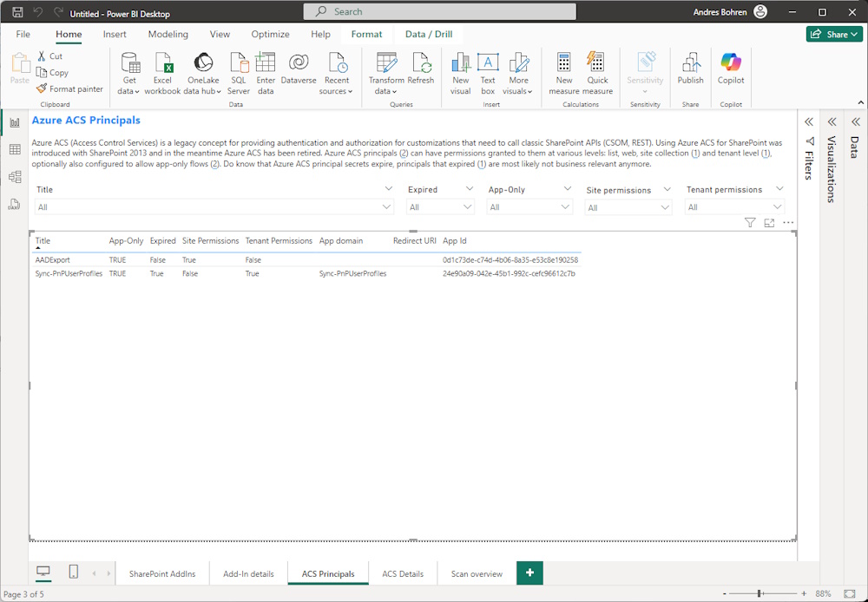Open the OneLake data hub
Viewport: 868px width, 602px height.
[202, 74]
